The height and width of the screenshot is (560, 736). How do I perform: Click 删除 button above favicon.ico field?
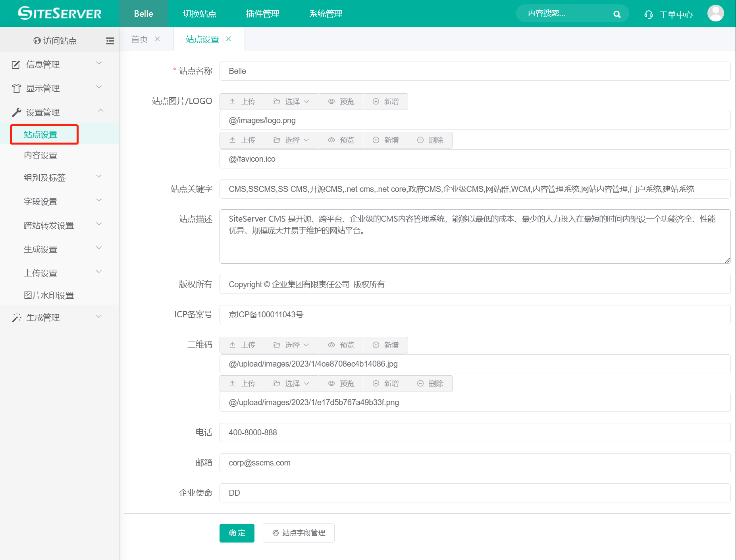pos(430,140)
